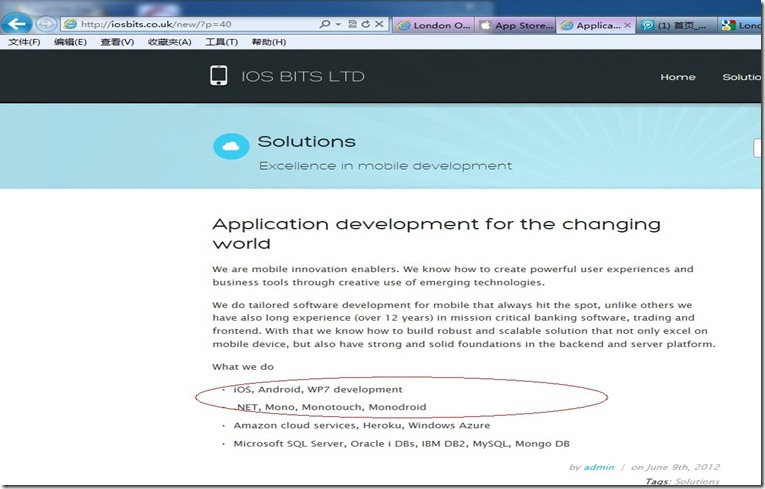Switch to the London O... tab
The width and height of the screenshot is (765, 489).
click(434, 25)
